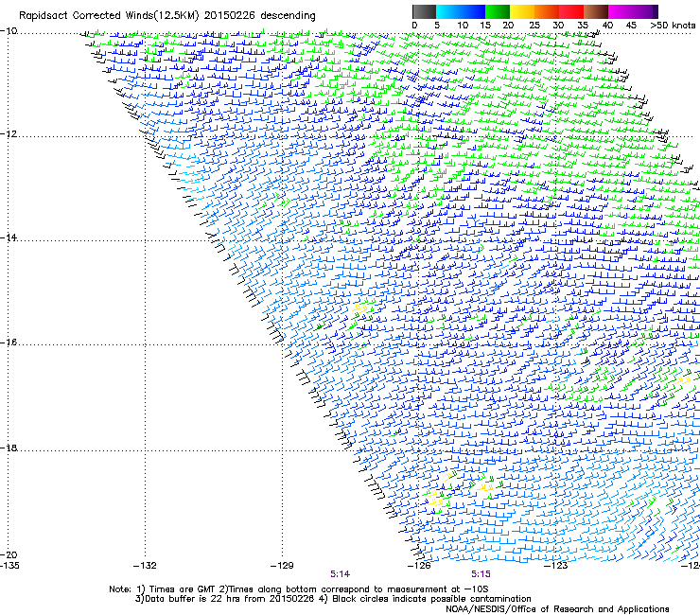
Task: Click the legend '25' tick label
Action: 534,26
